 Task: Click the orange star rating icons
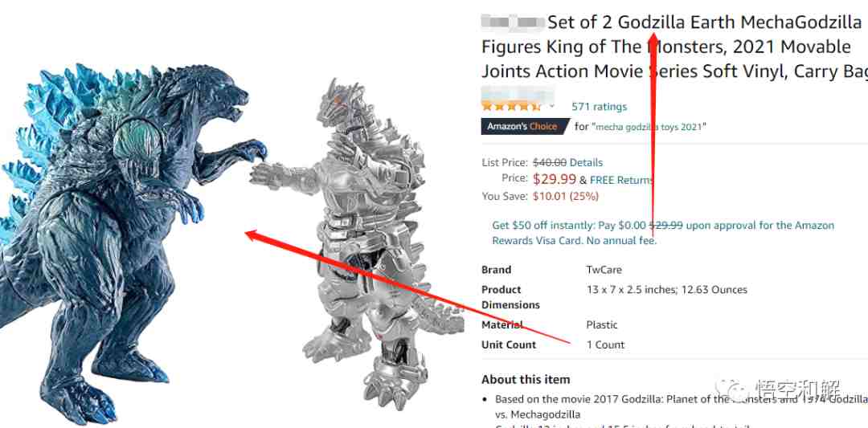coord(511,106)
